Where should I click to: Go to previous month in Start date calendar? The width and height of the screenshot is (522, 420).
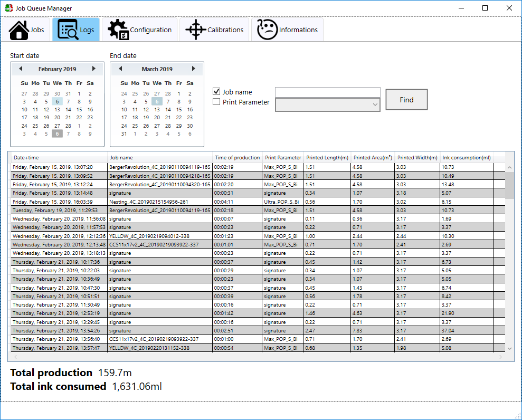21,69
